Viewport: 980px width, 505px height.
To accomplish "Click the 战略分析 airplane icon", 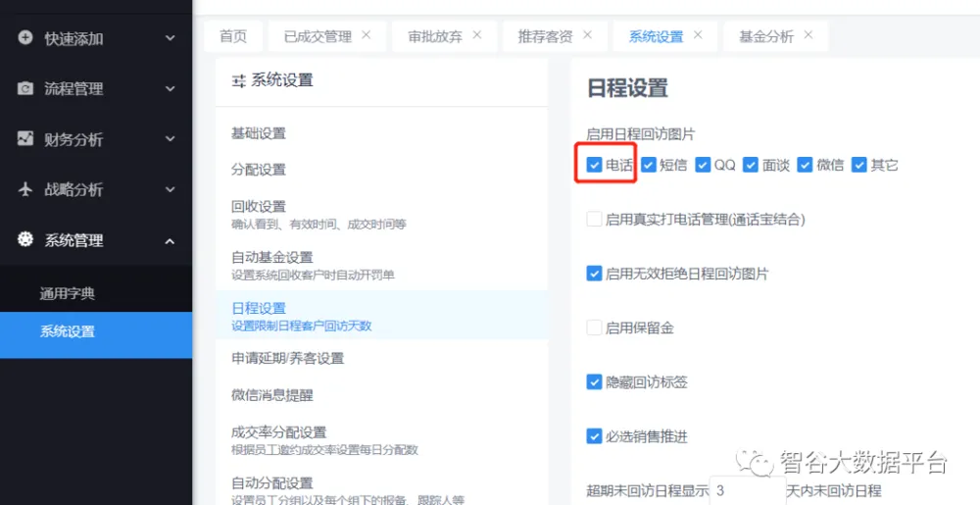I will coord(25,189).
